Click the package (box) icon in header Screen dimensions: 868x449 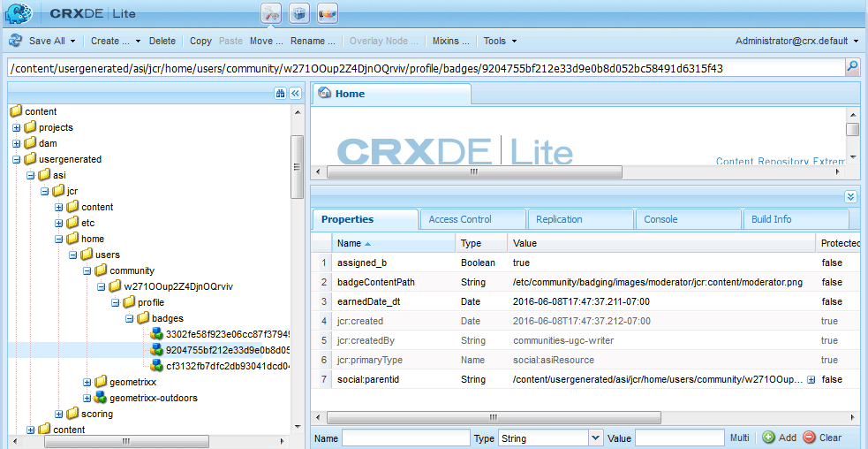pos(299,13)
